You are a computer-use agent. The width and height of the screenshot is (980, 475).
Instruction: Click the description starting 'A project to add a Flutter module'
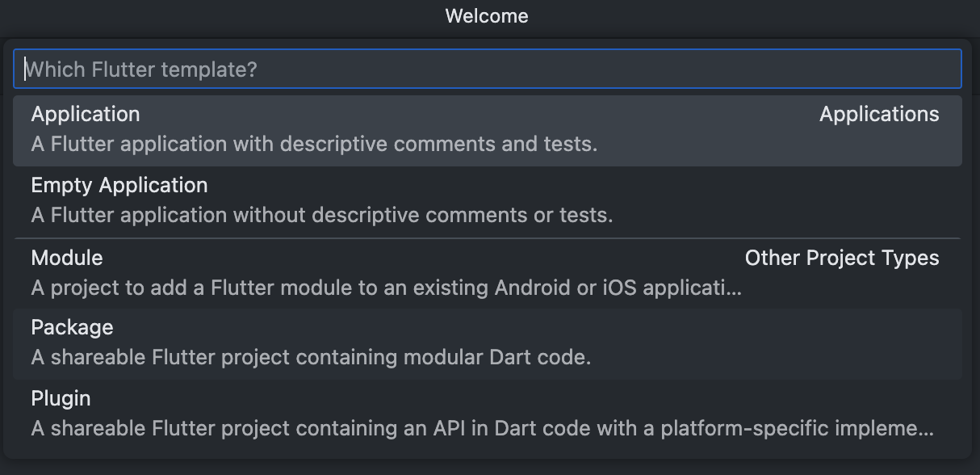[386, 288]
